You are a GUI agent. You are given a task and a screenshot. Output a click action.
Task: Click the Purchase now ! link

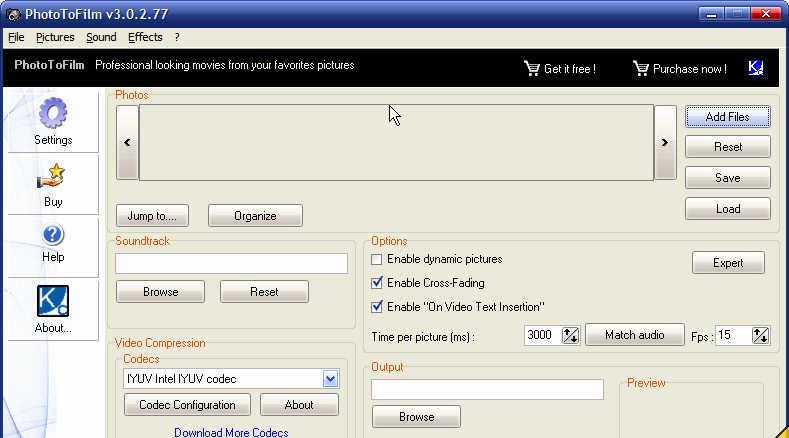(690, 69)
